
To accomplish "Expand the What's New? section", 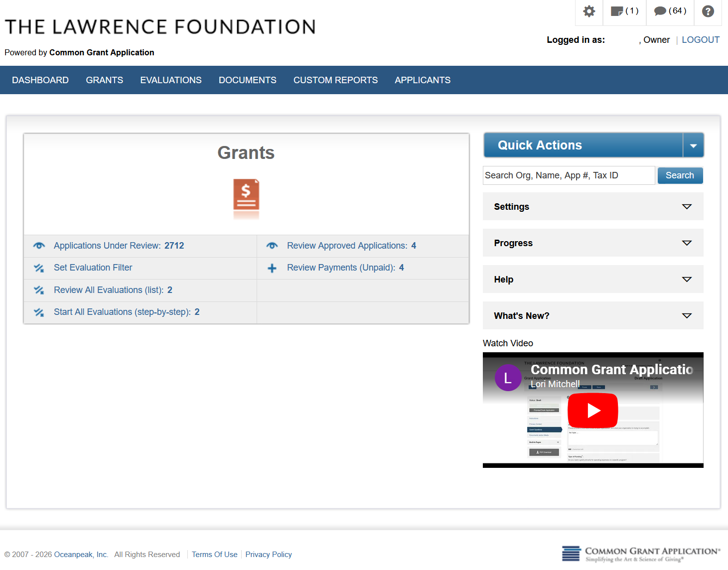I will point(593,315).
